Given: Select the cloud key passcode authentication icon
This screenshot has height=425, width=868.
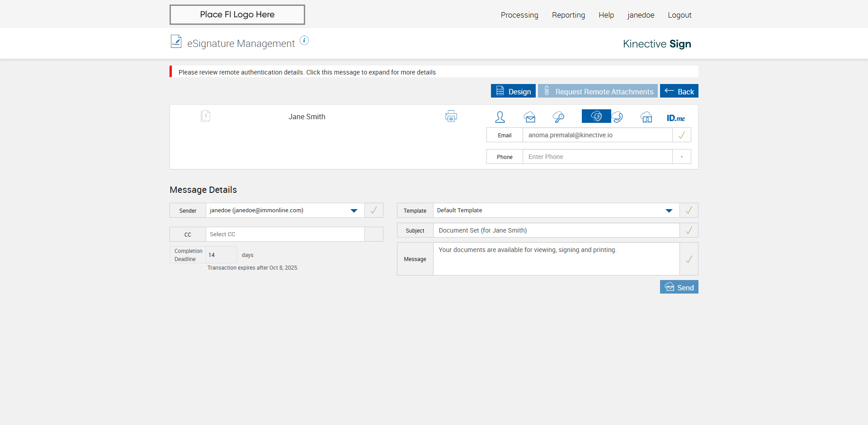Looking at the screenshot, I should [558, 117].
